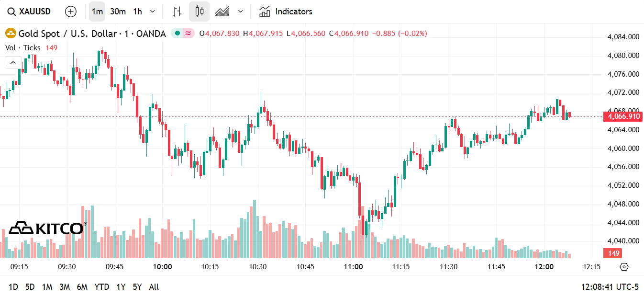Viewport: 644px width, 297px height.
Task: Click the XAUUSD symbol search magnifier
Action: click(11, 11)
